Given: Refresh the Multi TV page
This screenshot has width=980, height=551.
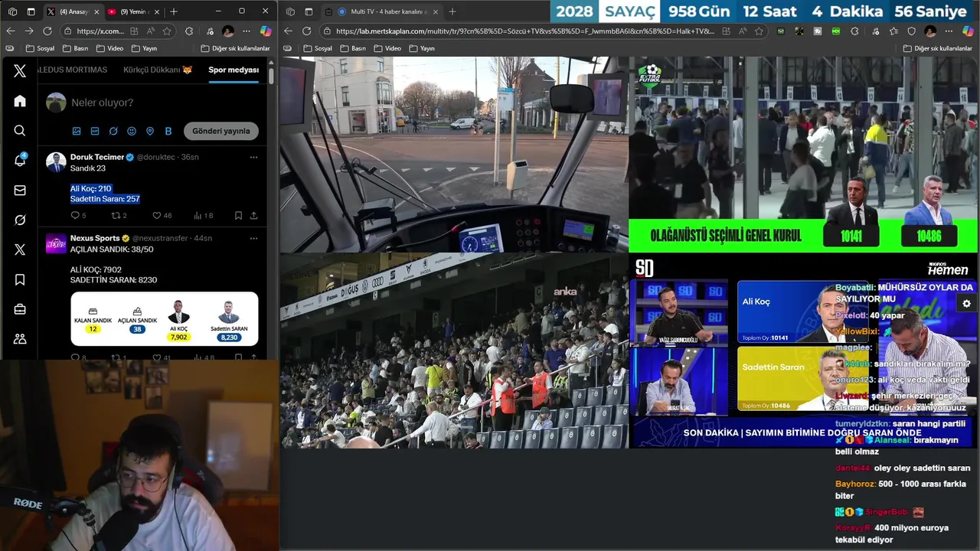Looking at the screenshot, I should tap(306, 31).
